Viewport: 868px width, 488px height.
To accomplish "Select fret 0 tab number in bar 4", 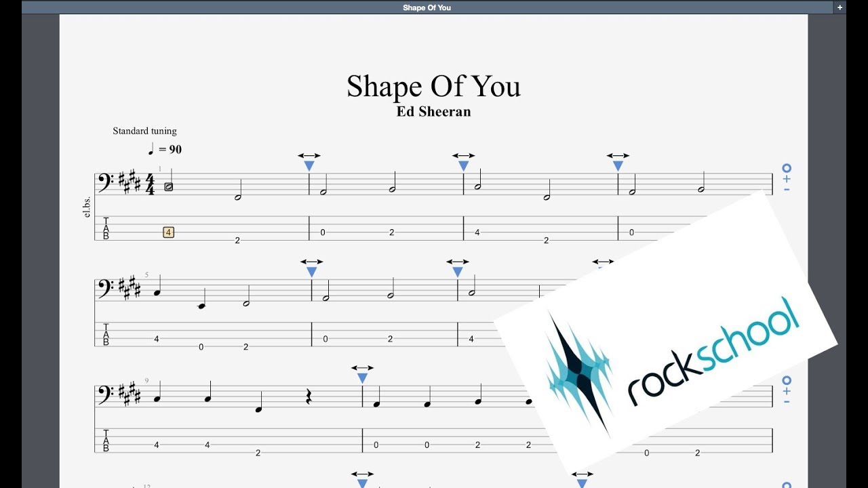I will (x=631, y=232).
